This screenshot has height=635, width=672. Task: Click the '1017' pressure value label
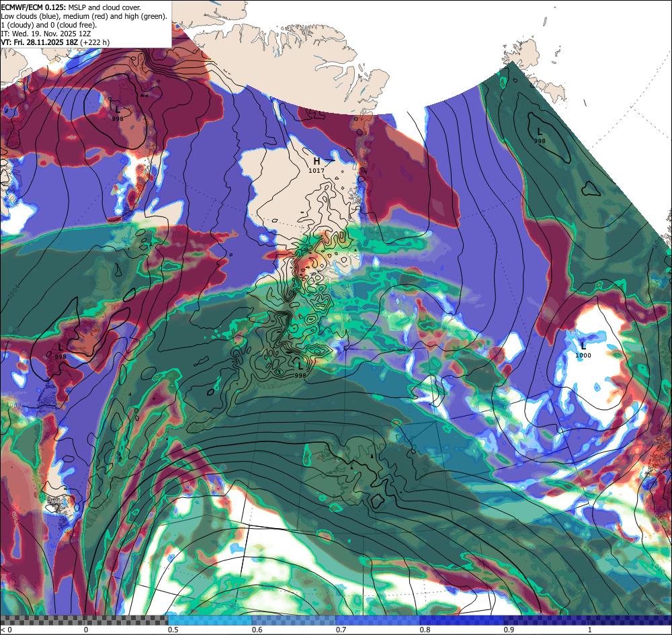[x=317, y=171]
